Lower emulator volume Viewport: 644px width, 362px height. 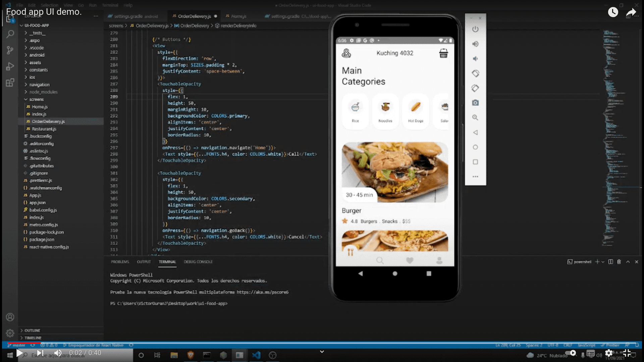475,59
